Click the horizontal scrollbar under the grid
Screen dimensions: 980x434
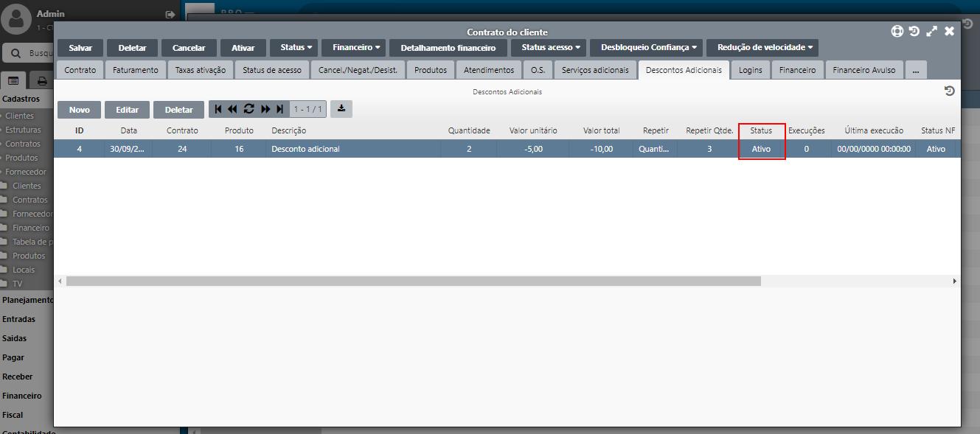click(x=413, y=281)
